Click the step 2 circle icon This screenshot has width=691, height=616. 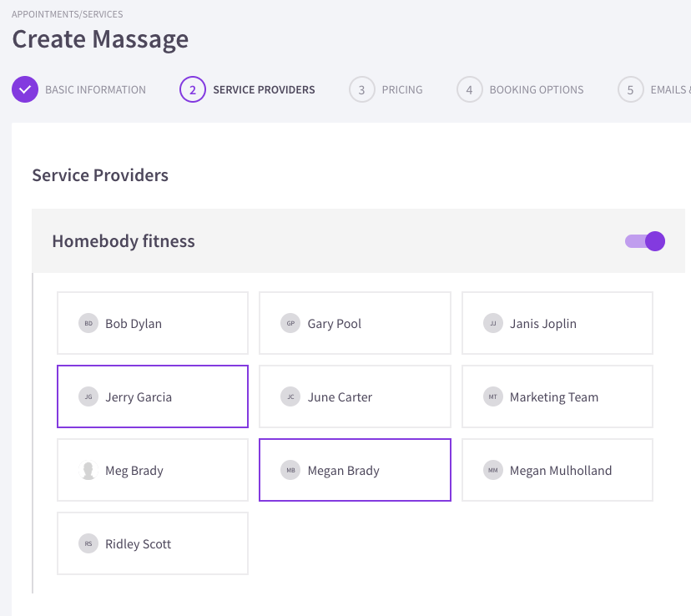click(x=193, y=89)
